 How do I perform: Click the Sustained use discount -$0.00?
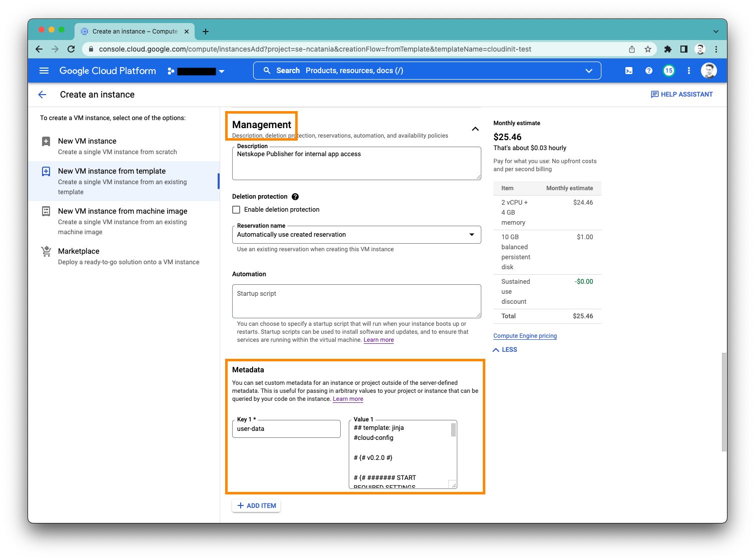pos(584,282)
